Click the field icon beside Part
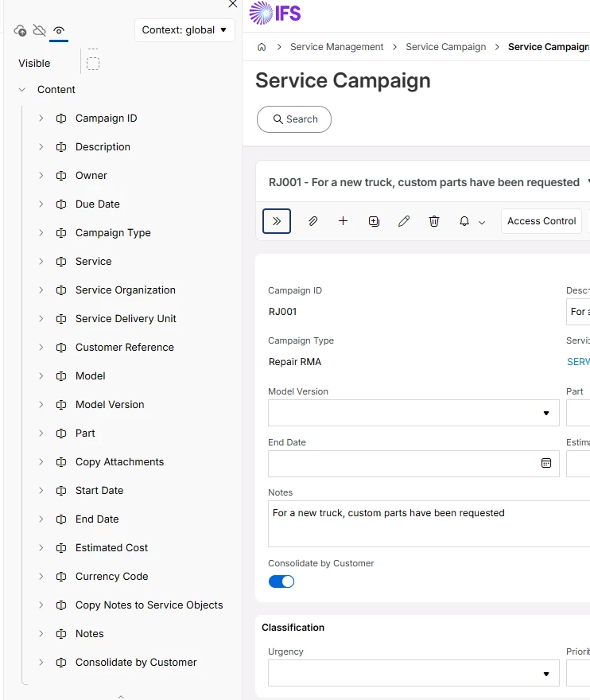This screenshot has height=700, width=590. (x=61, y=433)
